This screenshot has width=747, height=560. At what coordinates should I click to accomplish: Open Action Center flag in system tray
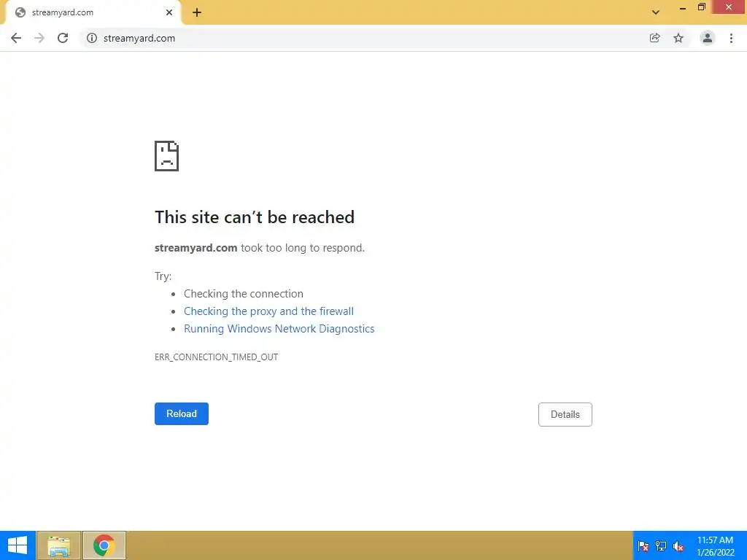coord(643,545)
